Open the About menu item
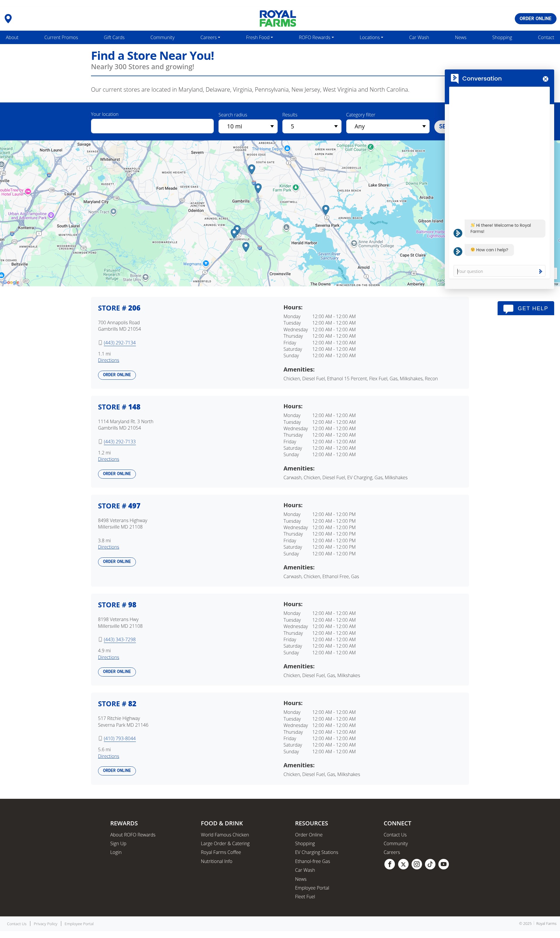This screenshot has width=560, height=938. (x=12, y=37)
